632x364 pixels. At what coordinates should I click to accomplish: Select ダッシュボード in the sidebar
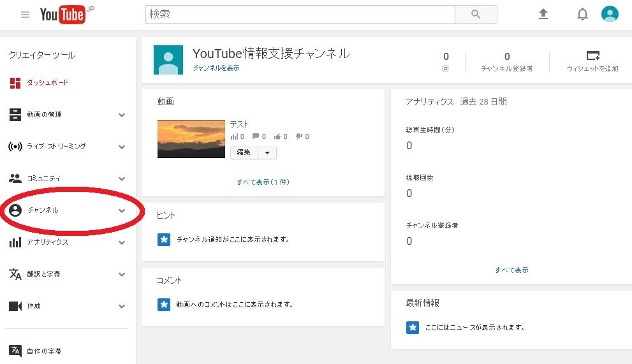point(48,83)
